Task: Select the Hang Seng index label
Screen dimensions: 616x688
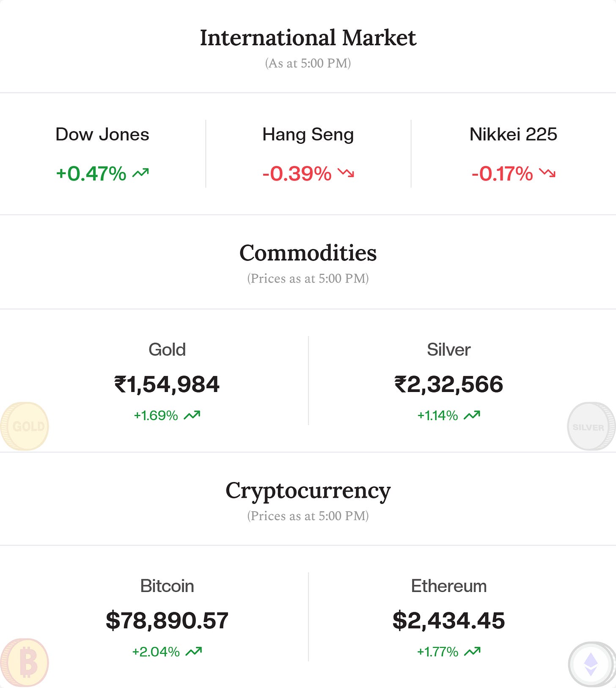Action: point(308,135)
